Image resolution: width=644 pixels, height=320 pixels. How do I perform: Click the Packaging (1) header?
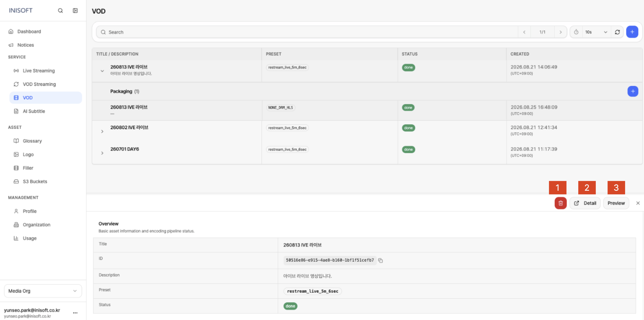125,91
